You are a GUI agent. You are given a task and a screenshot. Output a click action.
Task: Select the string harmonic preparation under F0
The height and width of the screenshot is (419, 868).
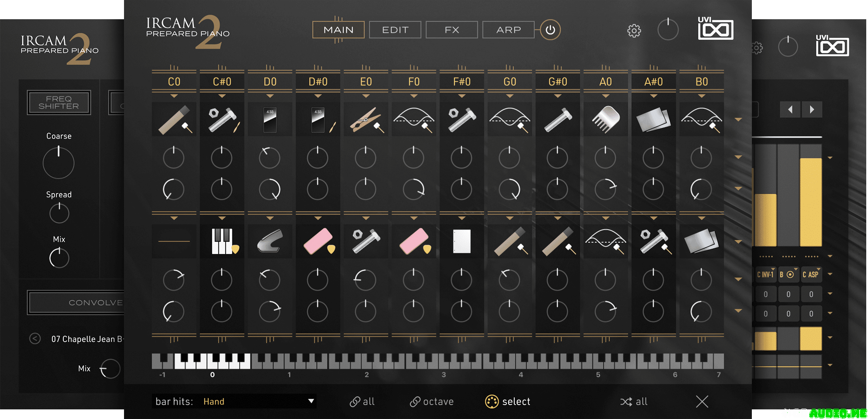pos(414,119)
